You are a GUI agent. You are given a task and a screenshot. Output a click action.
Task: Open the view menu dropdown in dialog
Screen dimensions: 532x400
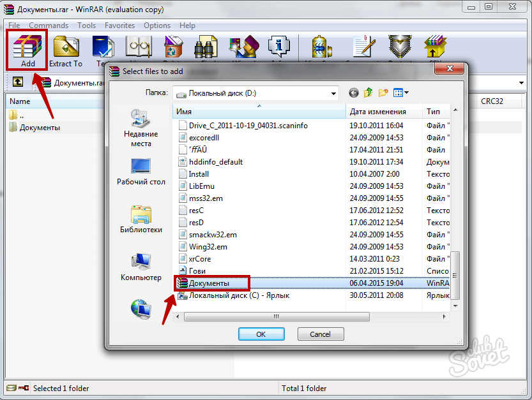click(406, 93)
